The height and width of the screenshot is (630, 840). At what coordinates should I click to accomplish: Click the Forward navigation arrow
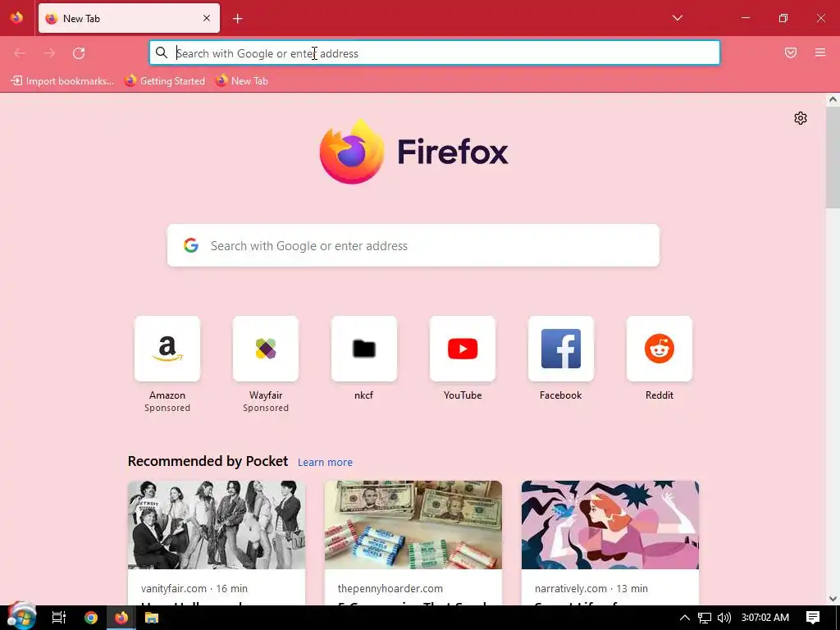click(x=49, y=52)
